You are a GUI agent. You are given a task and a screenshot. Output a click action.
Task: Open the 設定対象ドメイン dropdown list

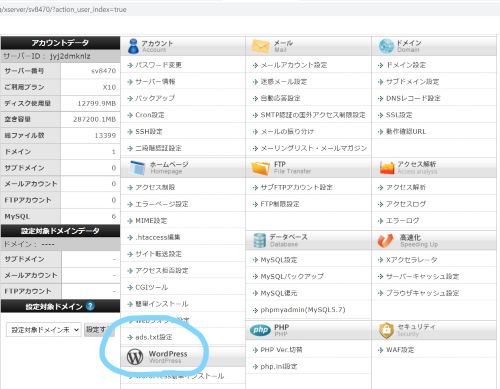coord(44,330)
